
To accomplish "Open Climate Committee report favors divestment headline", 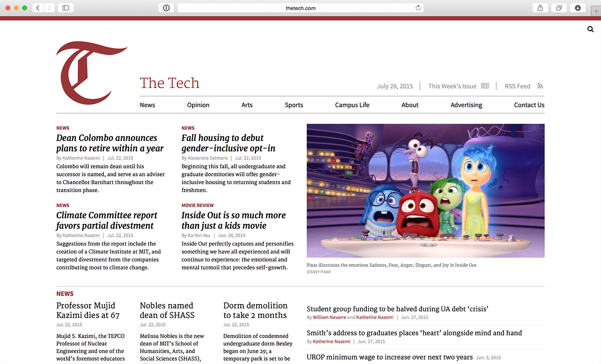I will [107, 220].
